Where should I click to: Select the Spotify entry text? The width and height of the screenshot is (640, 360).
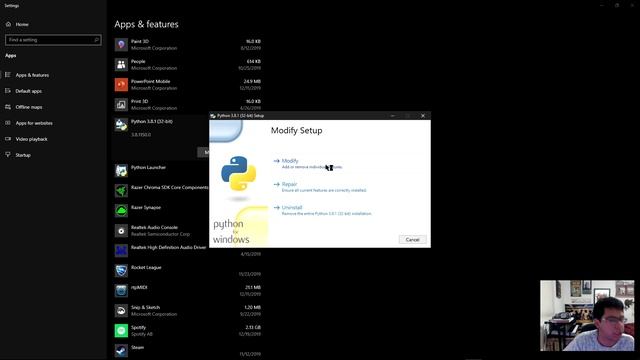pyautogui.click(x=138, y=327)
